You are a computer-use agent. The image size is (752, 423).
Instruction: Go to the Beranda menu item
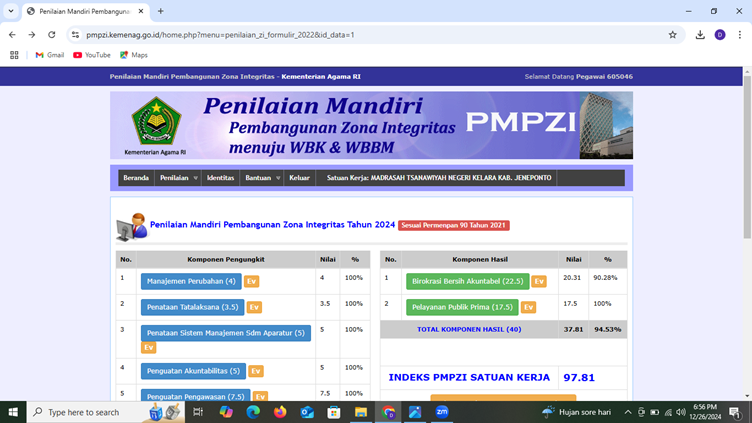click(x=136, y=178)
